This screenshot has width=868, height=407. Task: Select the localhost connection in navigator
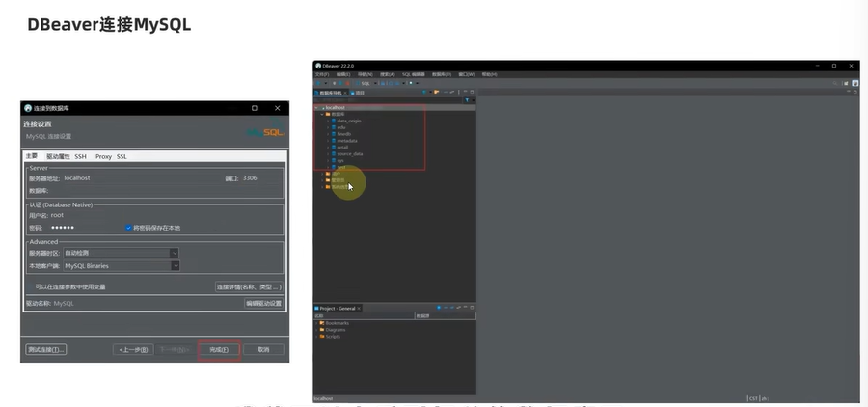click(x=336, y=107)
